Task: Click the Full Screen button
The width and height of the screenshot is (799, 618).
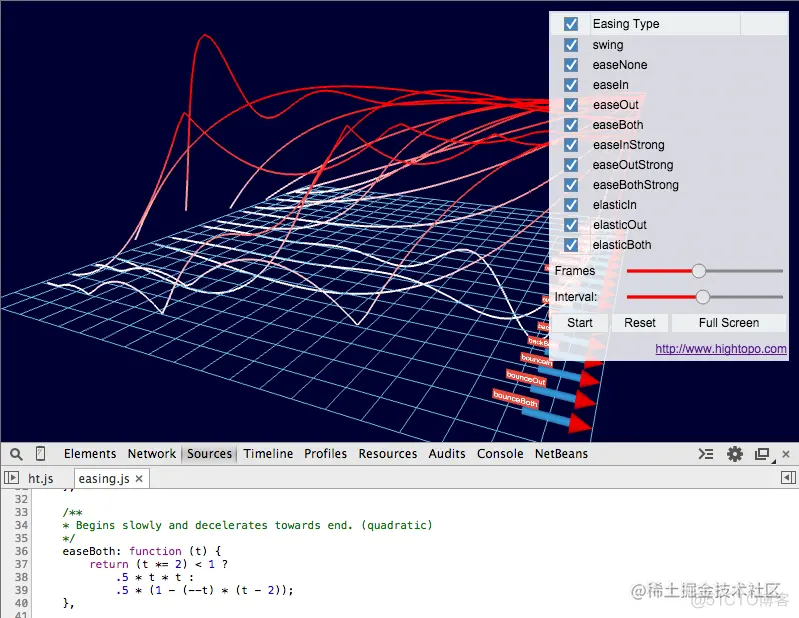Action: 729,323
